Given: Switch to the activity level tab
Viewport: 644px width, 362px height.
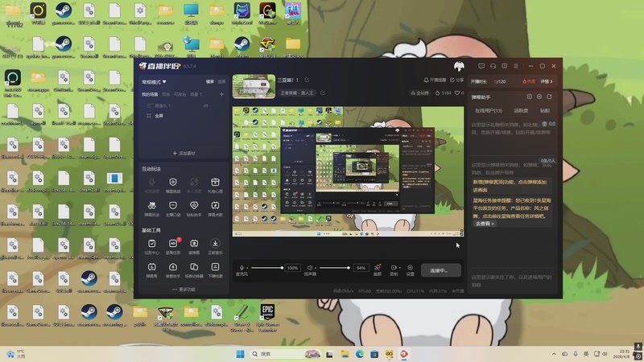Looking at the screenshot, I should pos(521,110).
